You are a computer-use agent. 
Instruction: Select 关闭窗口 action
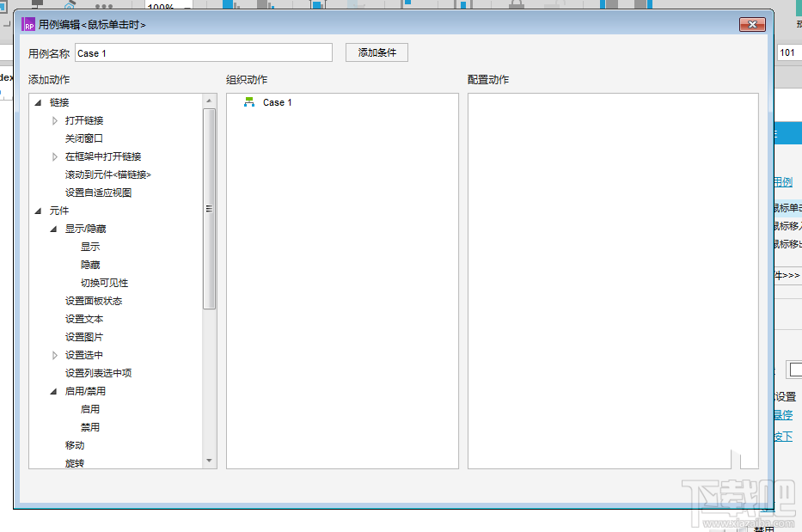click(84, 138)
